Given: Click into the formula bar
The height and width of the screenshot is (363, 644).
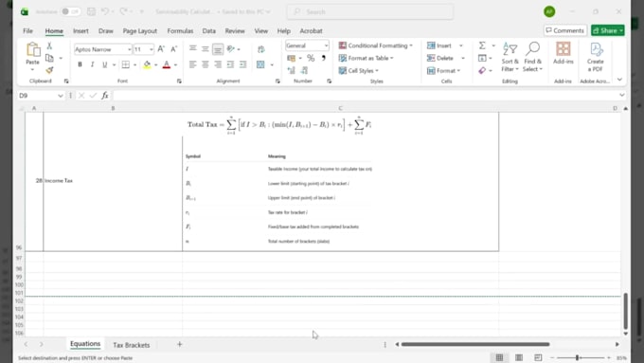Looking at the screenshot, I should click(366, 96).
